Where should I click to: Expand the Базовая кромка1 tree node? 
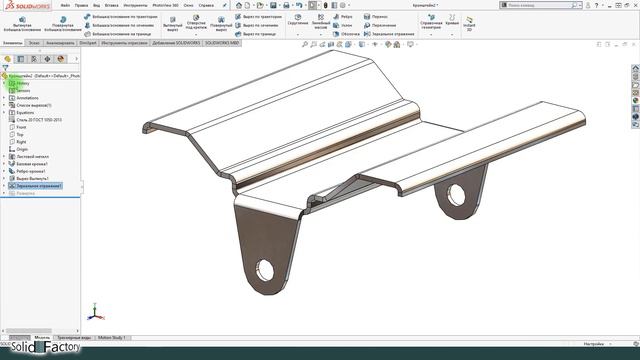pos(4,164)
